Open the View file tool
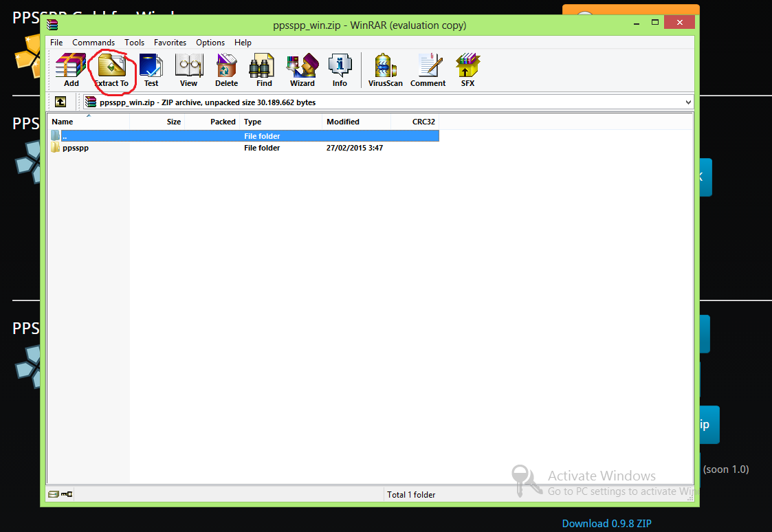 188,70
